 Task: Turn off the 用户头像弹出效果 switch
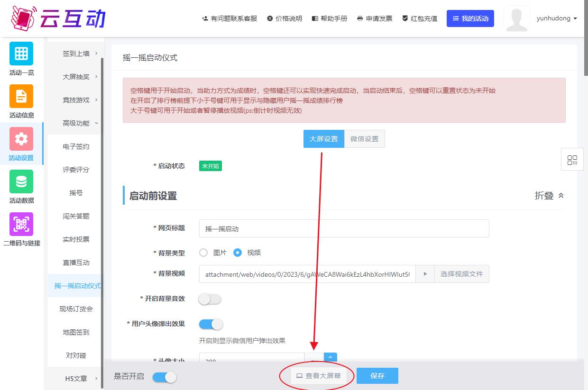pyautogui.click(x=211, y=324)
